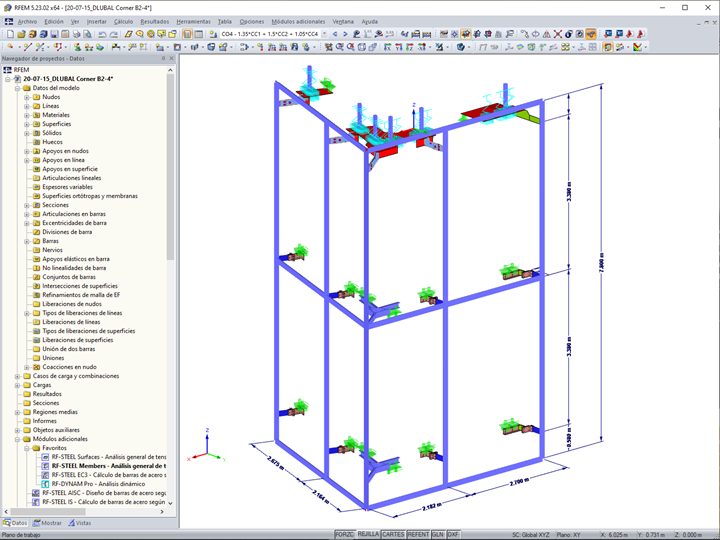720x540 pixels.
Task: Select RF-DYNAM Pro module entry
Action: [93, 484]
